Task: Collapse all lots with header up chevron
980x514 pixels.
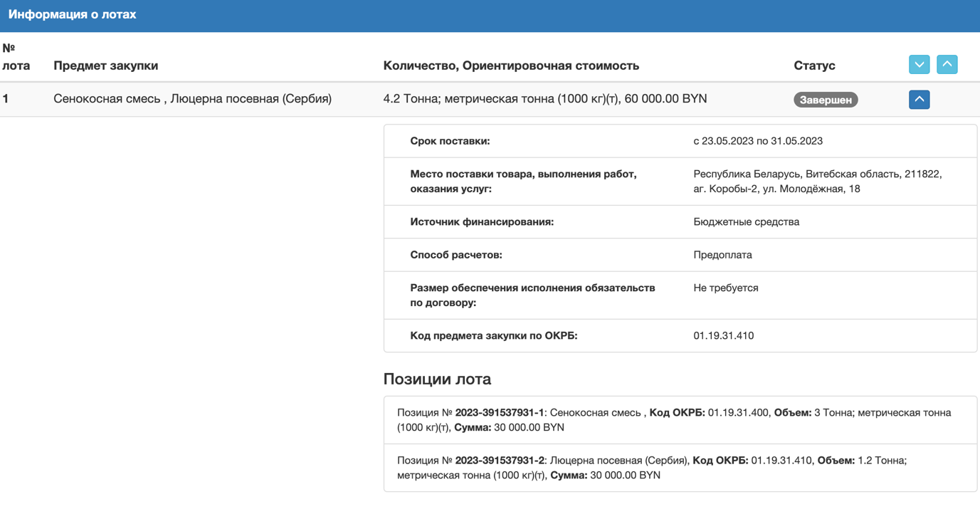Action: (x=947, y=65)
